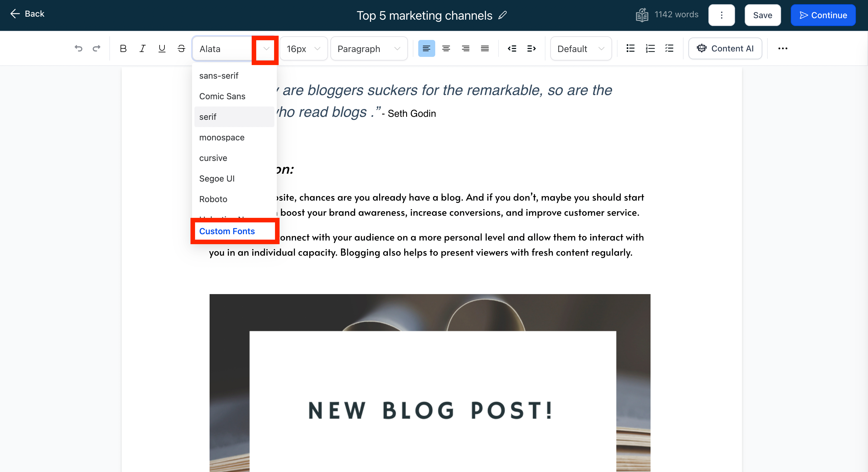Click the Italic formatting icon

click(142, 48)
